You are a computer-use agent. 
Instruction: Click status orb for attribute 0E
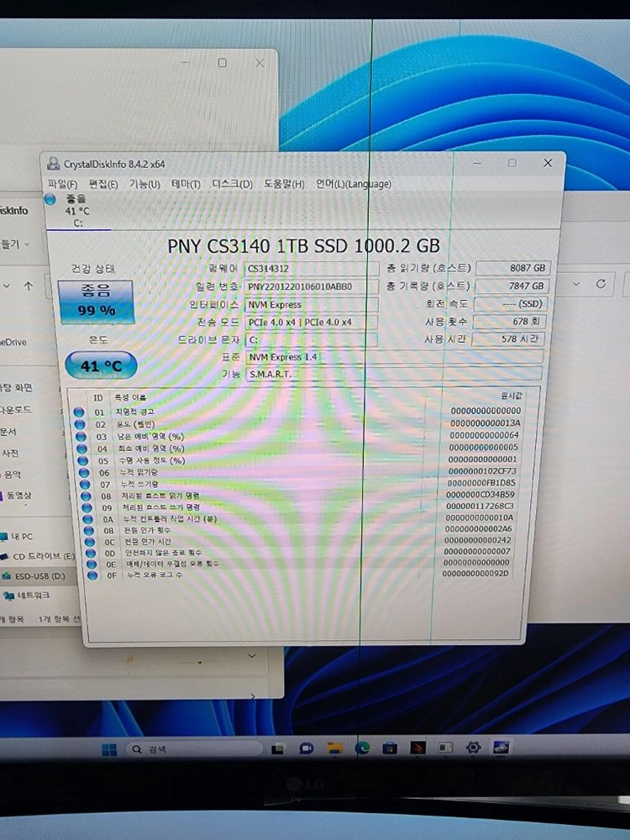click(92, 564)
